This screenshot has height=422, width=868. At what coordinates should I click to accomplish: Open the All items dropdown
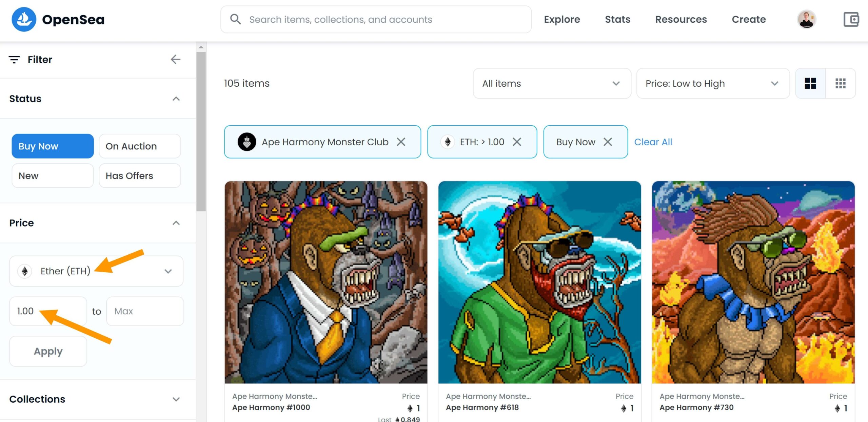552,83
